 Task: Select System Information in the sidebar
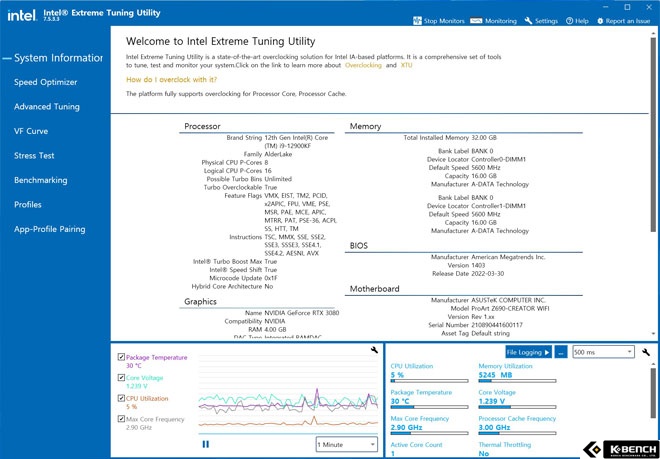pyautogui.click(x=59, y=58)
